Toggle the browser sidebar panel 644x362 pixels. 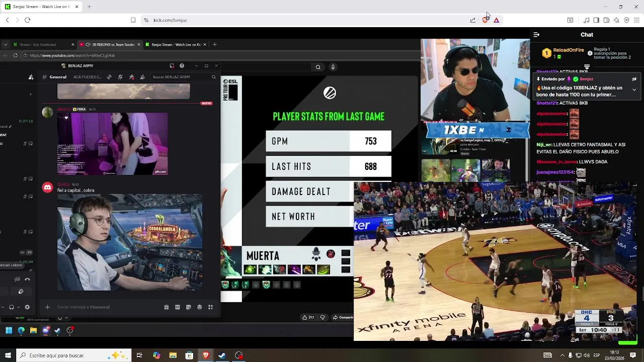596,20
